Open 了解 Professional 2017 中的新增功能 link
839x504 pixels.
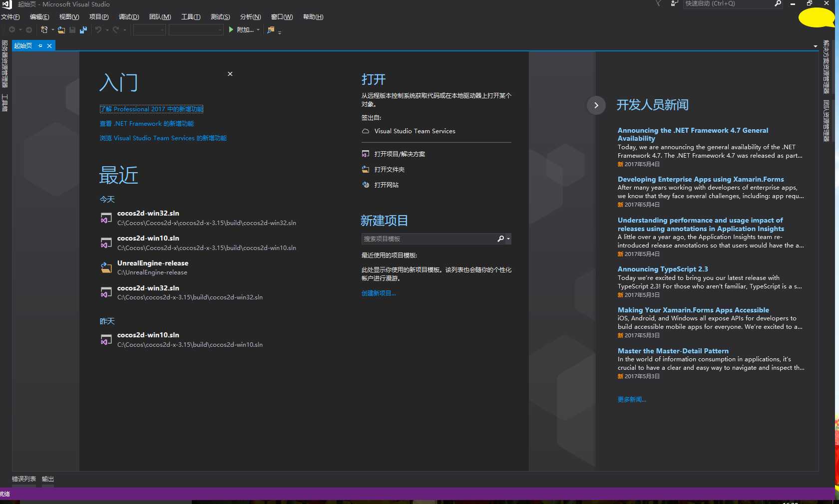pyautogui.click(x=151, y=109)
